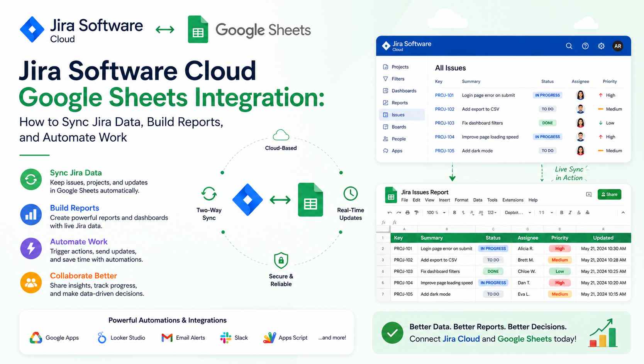Screen dimensions: 644x364
Task: Click the green Sync Jira Data icon
Action: coord(31,179)
